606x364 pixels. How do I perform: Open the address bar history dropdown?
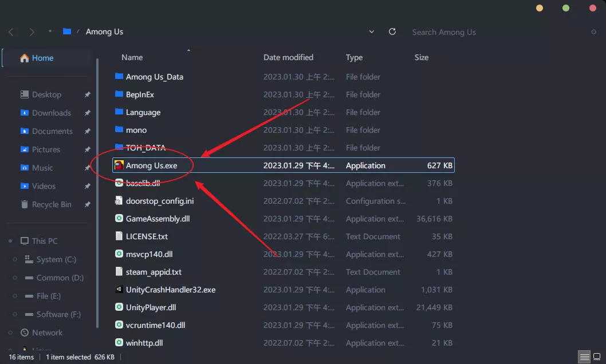point(372,32)
